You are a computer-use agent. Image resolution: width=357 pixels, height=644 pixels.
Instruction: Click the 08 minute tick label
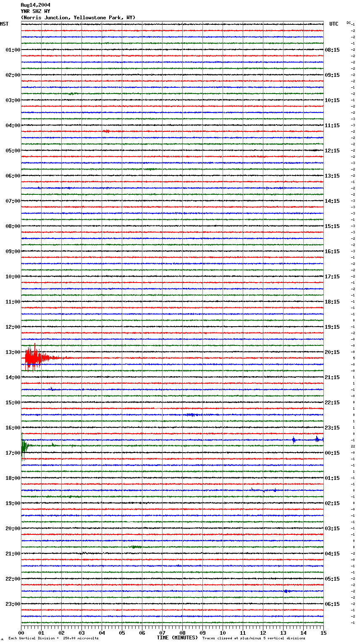click(x=182, y=633)
